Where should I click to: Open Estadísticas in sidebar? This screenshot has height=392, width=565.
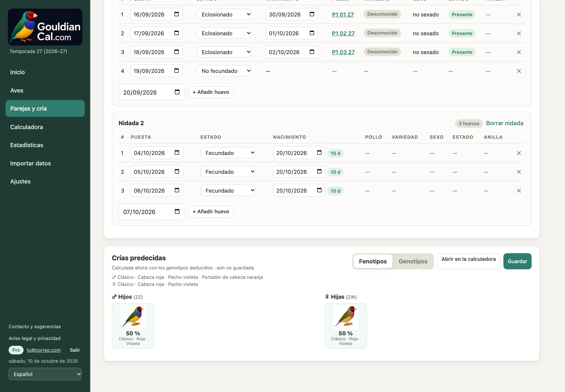[x=45, y=145]
